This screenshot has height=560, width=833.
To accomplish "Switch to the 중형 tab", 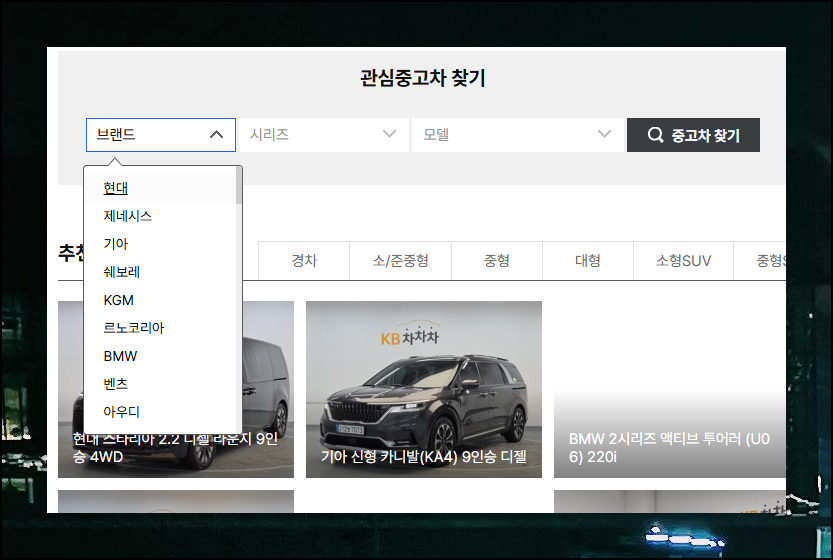I will click(497, 261).
